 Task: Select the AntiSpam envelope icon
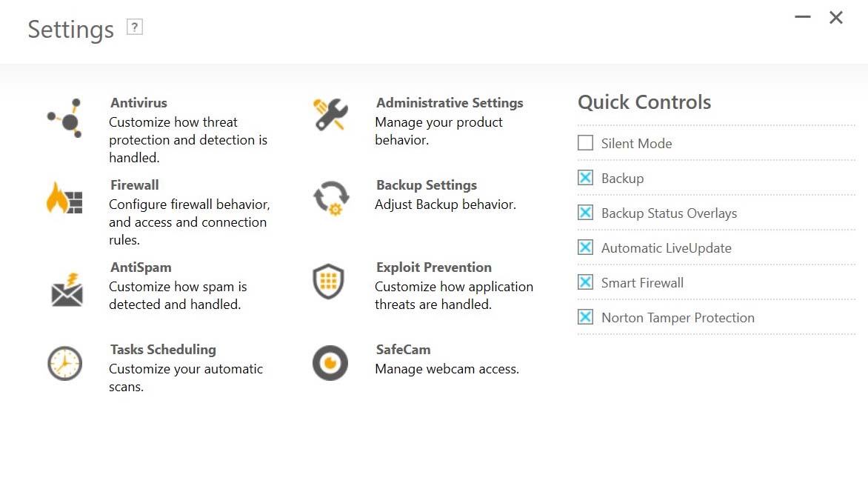(x=67, y=290)
